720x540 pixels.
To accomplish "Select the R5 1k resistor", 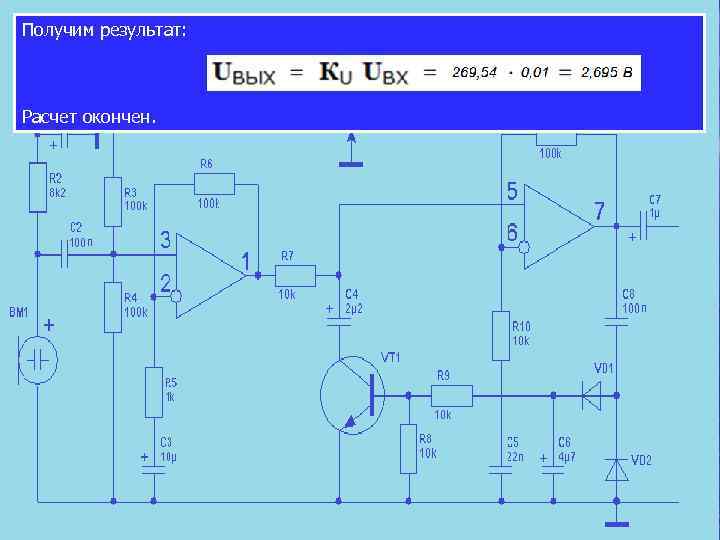I will click(x=154, y=392).
